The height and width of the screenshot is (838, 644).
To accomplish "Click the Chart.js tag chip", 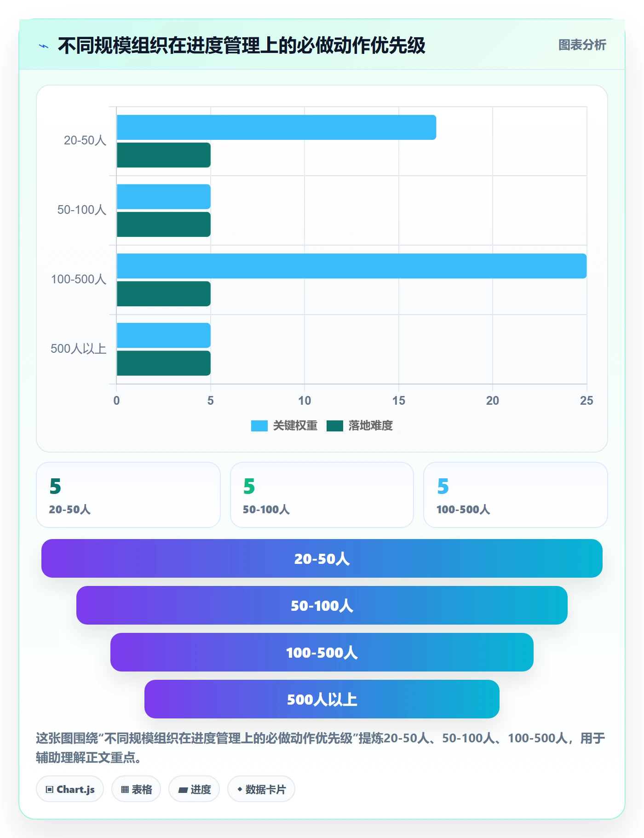I will pos(70,789).
